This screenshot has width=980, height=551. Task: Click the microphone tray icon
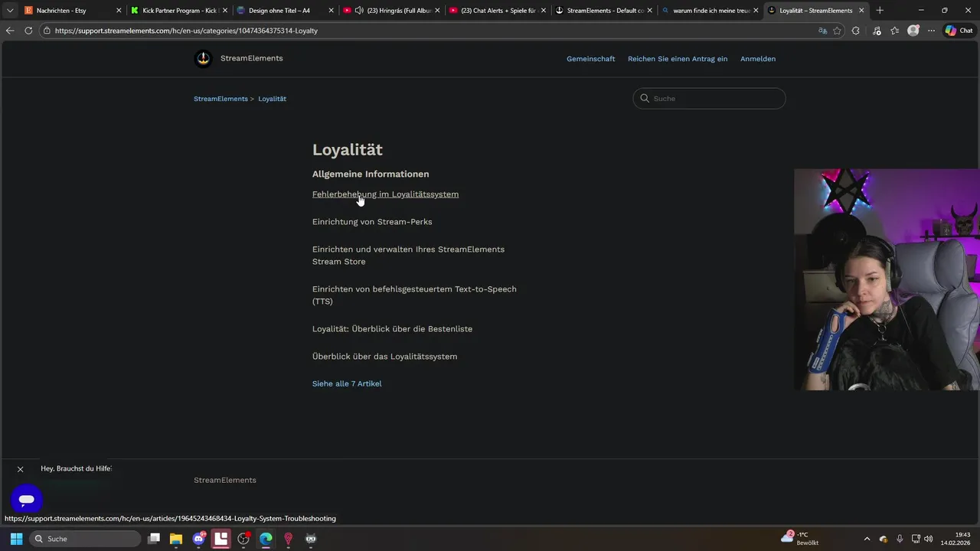pyautogui.click(x=900, y=539)
